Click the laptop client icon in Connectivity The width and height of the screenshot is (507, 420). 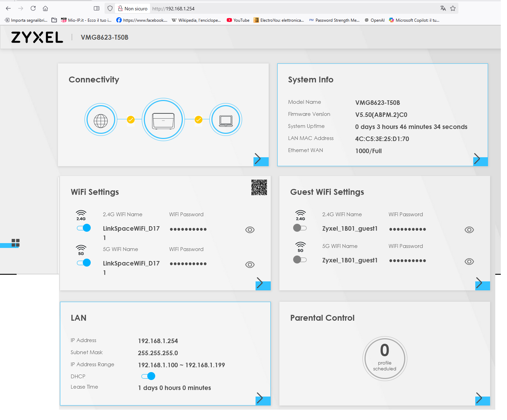[226, 120]
